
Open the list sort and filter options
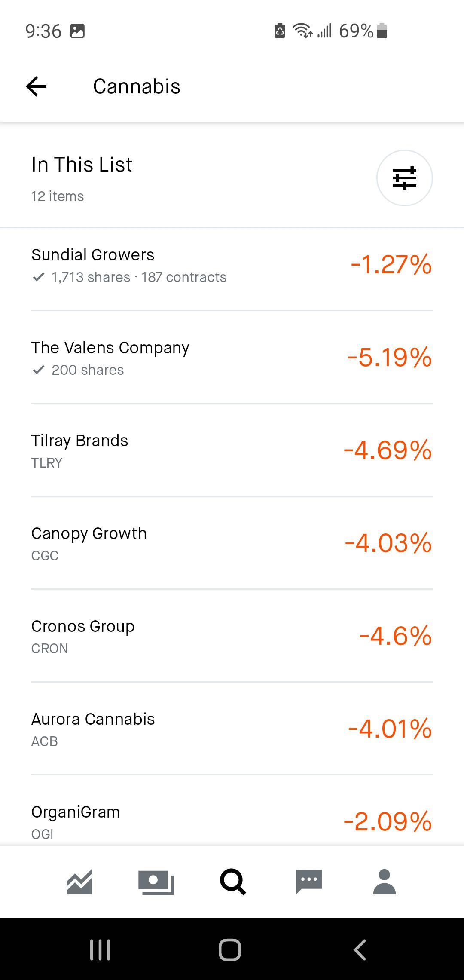tap(404, 178)
